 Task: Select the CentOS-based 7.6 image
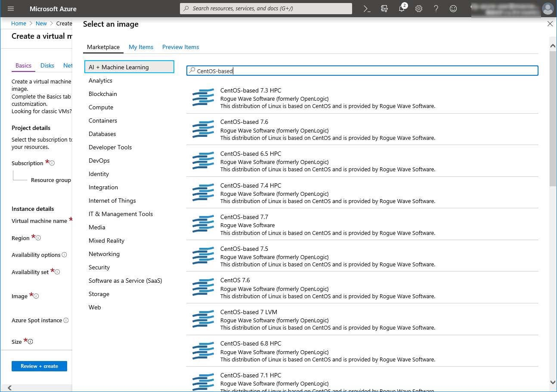point(244,122)
